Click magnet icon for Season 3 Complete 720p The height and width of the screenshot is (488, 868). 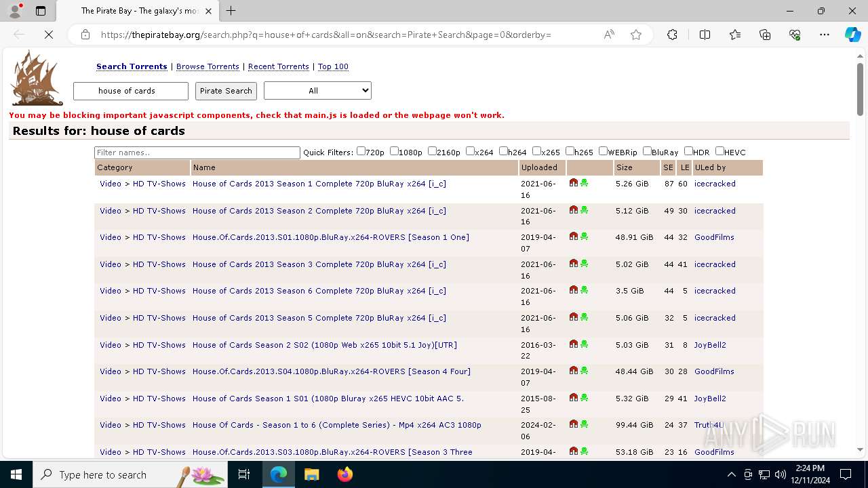[x=574, y=264]
